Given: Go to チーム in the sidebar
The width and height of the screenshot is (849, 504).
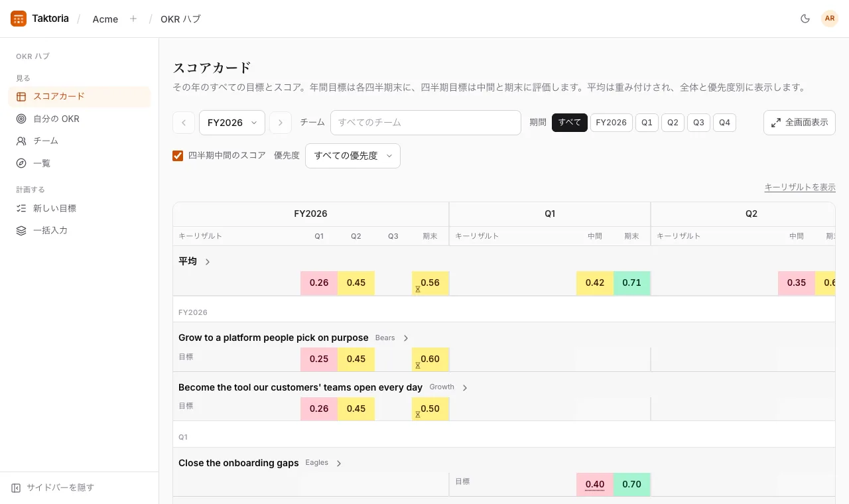Looking at the screenshot, I should pos(80,141).
